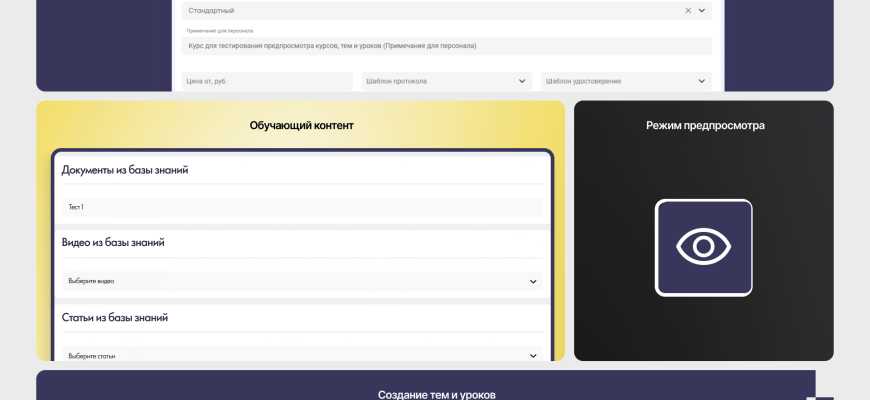
Task: Focus the Примечание для персонала note field
Action: pyautogui.click(x=446, y=46)
